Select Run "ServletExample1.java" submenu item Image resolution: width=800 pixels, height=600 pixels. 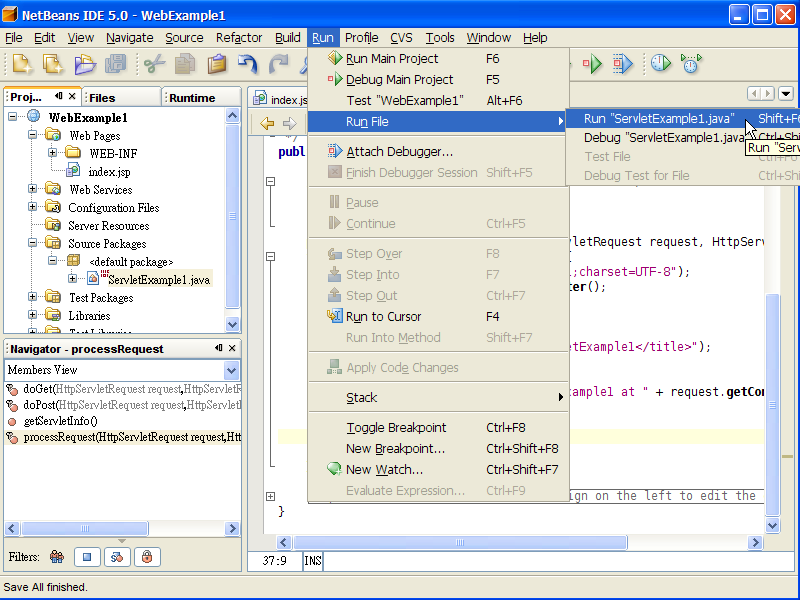tap(683, 119)
